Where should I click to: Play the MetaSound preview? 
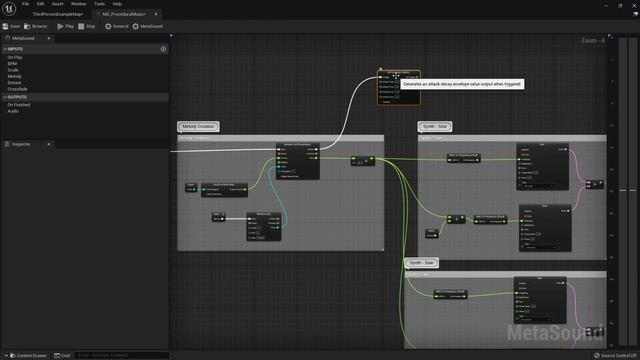pos(65,26)
